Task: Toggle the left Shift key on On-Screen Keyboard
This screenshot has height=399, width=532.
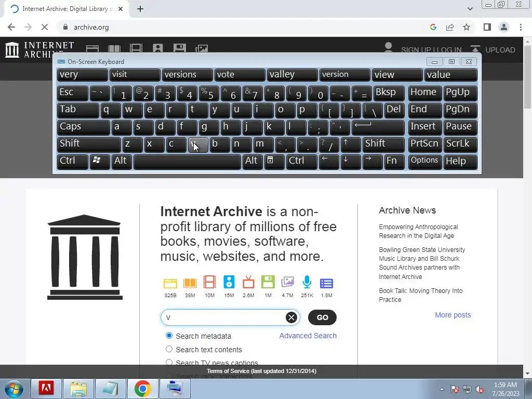Action: click(88, 144)
